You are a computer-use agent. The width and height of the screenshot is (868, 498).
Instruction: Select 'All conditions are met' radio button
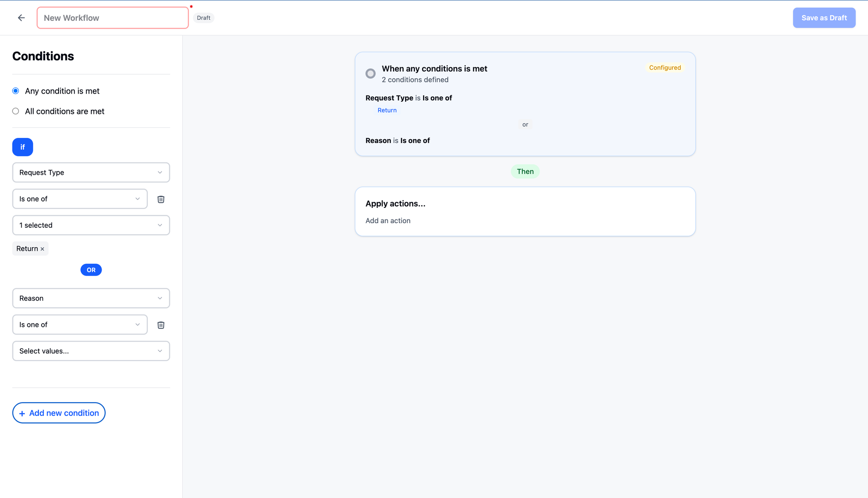tap(16, 111)
